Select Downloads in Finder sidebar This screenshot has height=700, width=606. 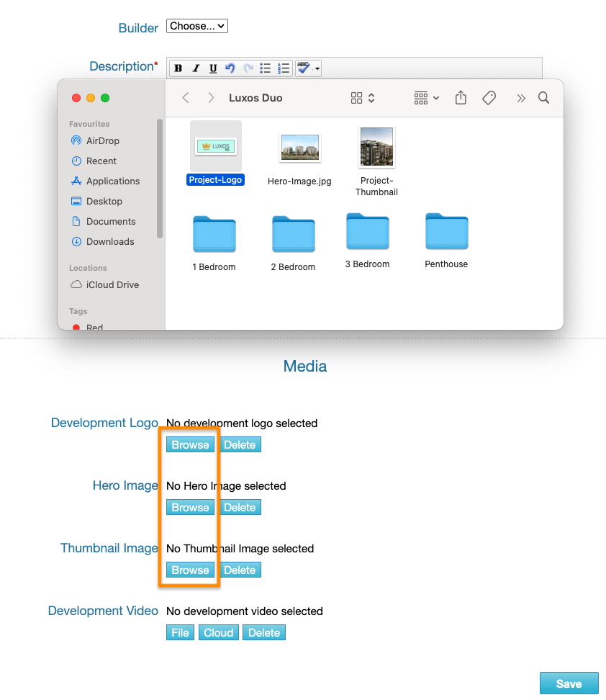[110, 241]
